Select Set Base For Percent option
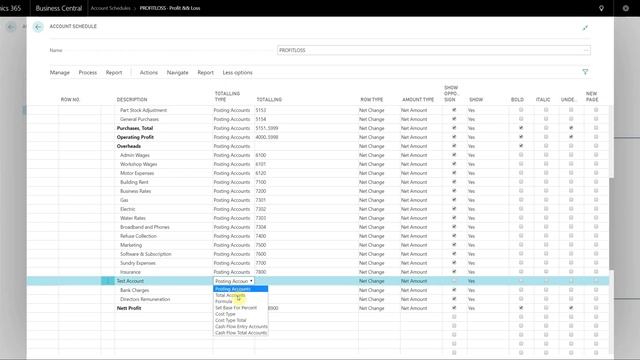The image size is (640, 360). [241, 308]
